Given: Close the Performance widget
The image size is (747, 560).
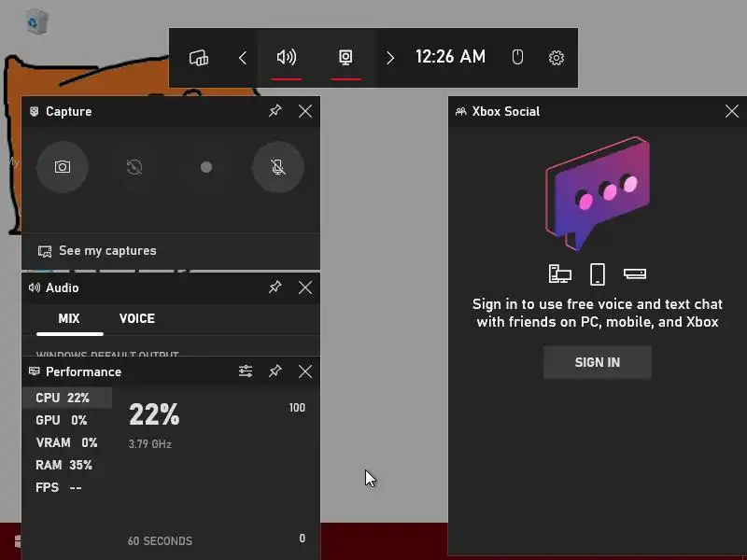Looking at the screenshot, I should tap(305, 371).
